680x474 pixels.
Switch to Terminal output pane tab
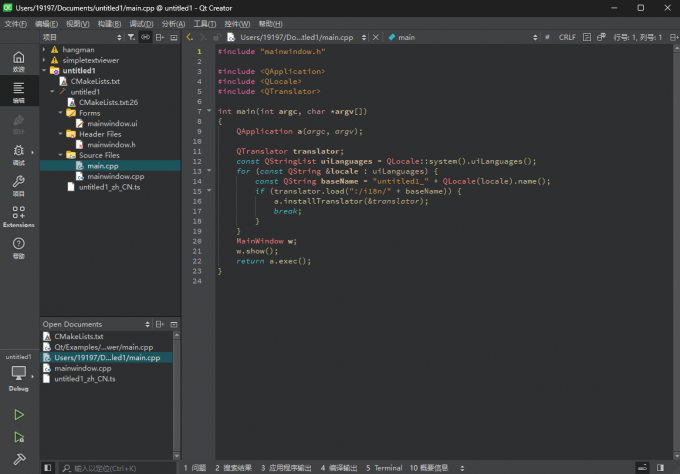pos(384,467)
